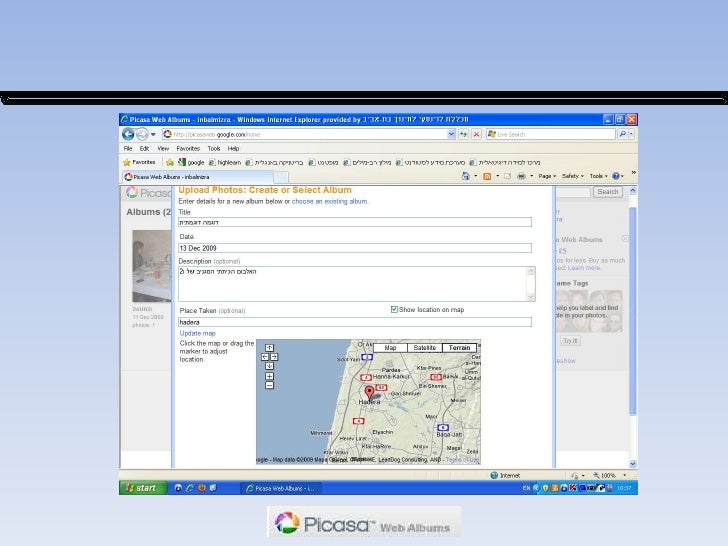Click the page scroll down arrow
Viewport: 728px width, 546px height.
632,464
